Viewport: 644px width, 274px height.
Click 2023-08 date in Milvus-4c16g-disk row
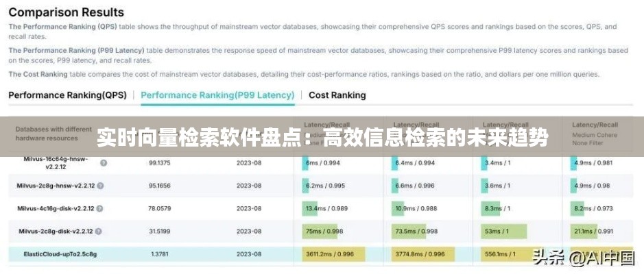point(249,209)
